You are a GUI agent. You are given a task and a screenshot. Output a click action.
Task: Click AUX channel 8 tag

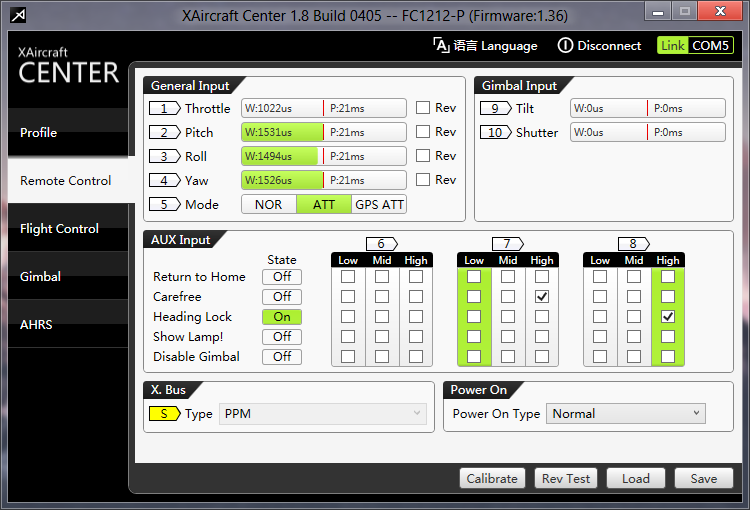(x=634, y=244)
